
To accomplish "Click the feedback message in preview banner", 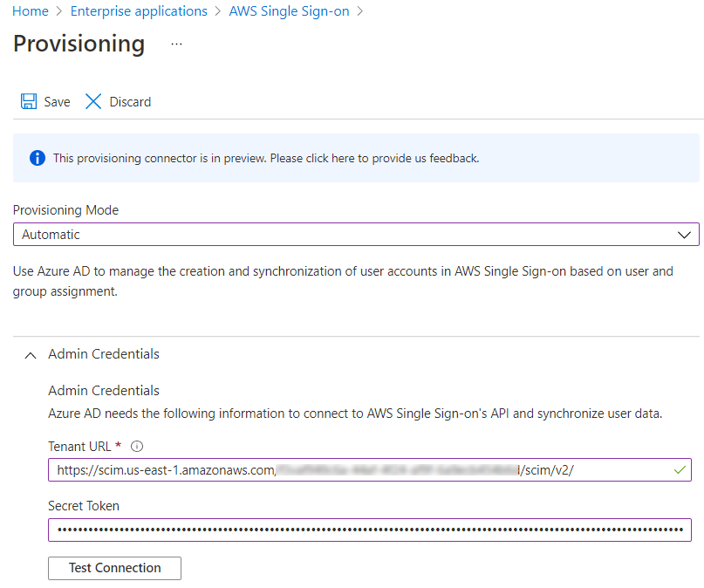I will (x=266, y=158).
